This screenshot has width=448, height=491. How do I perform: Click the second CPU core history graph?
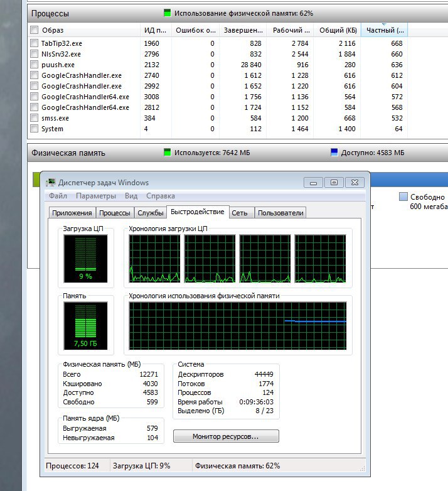click(210, 259)
